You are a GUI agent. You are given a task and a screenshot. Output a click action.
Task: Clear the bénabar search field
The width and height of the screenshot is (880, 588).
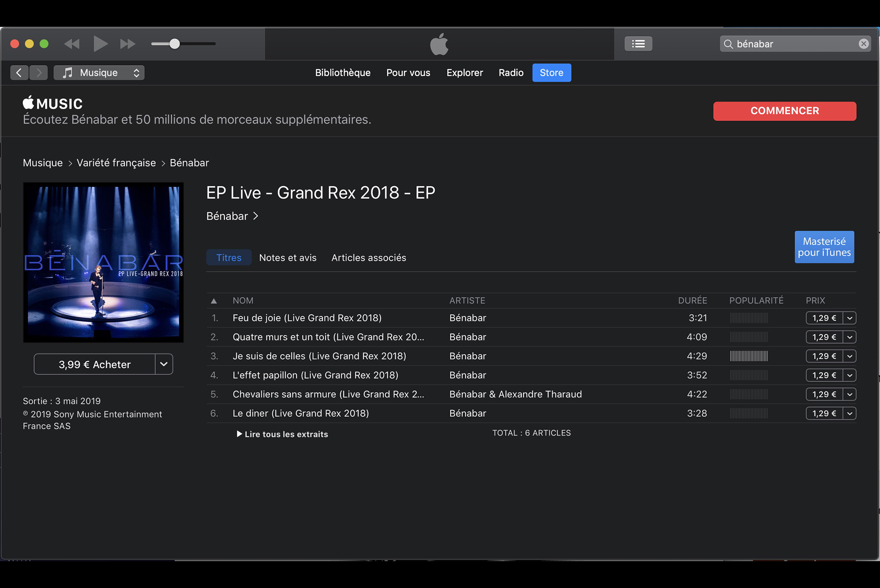[x=863, y=44]
